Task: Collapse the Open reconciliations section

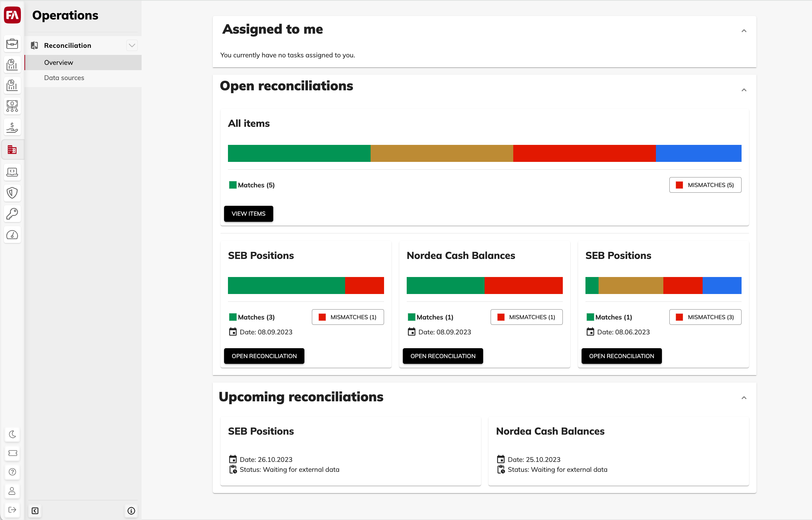Action: 744,90
